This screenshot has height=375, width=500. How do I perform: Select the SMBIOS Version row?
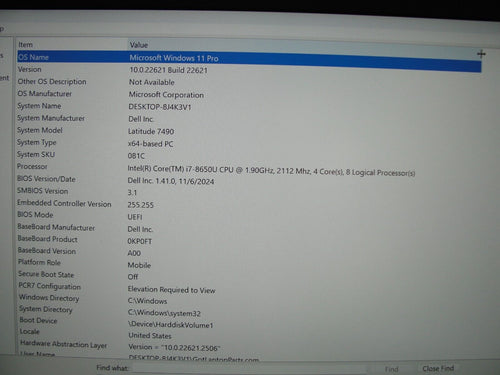[249, 192]
